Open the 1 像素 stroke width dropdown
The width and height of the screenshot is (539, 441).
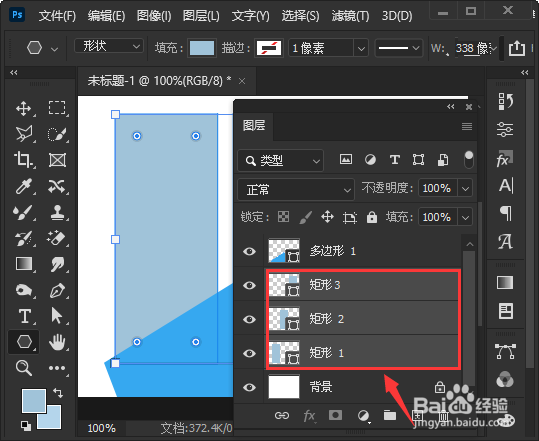point(361,48)
